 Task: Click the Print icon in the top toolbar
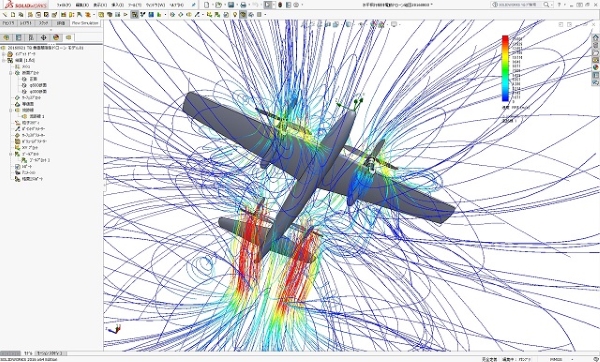243,5
